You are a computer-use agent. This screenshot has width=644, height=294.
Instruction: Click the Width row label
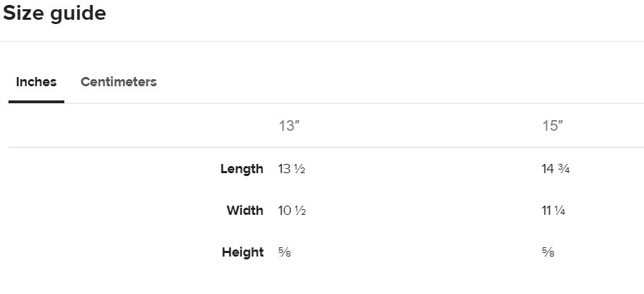(245, 211)
